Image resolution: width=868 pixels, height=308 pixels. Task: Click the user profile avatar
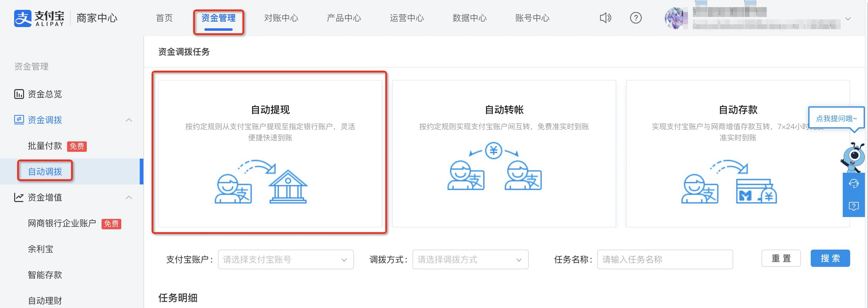click(676, 18)
